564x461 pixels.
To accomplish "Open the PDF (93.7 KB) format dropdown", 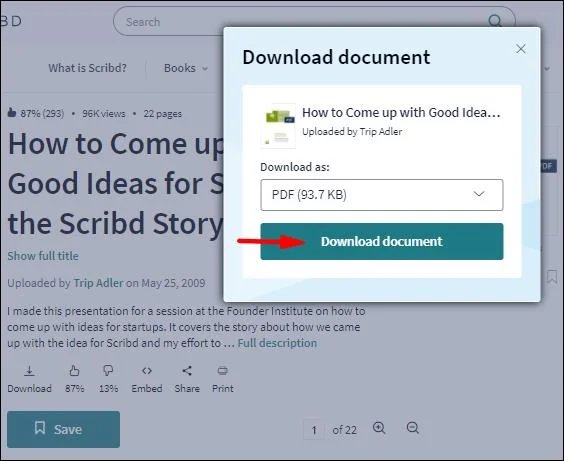I will [382, 195].
